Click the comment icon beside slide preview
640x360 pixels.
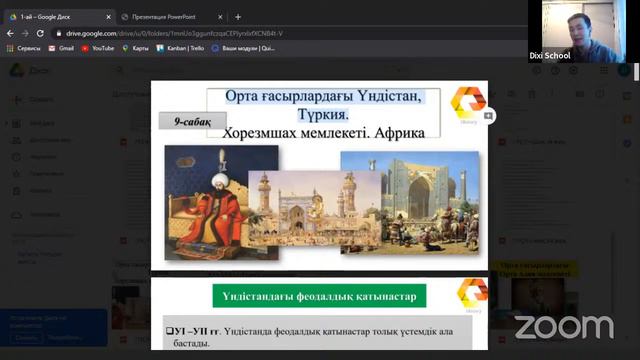[488, 116]
